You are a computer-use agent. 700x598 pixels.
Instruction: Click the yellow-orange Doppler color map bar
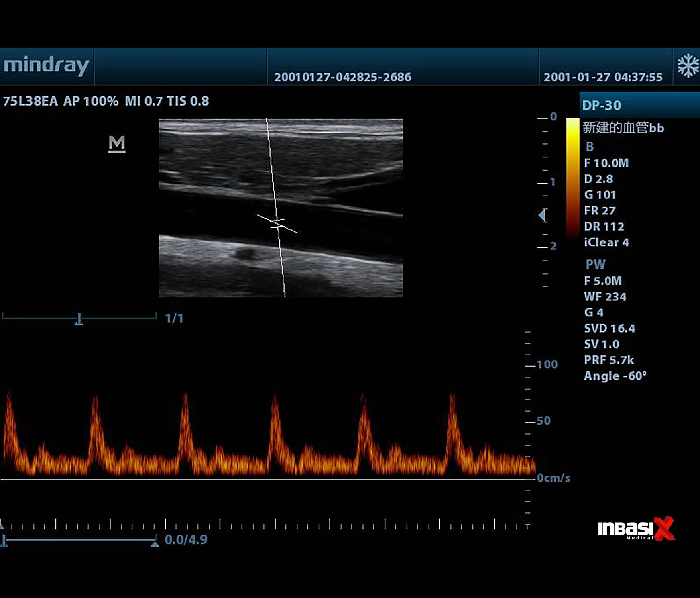pos(573,180)
